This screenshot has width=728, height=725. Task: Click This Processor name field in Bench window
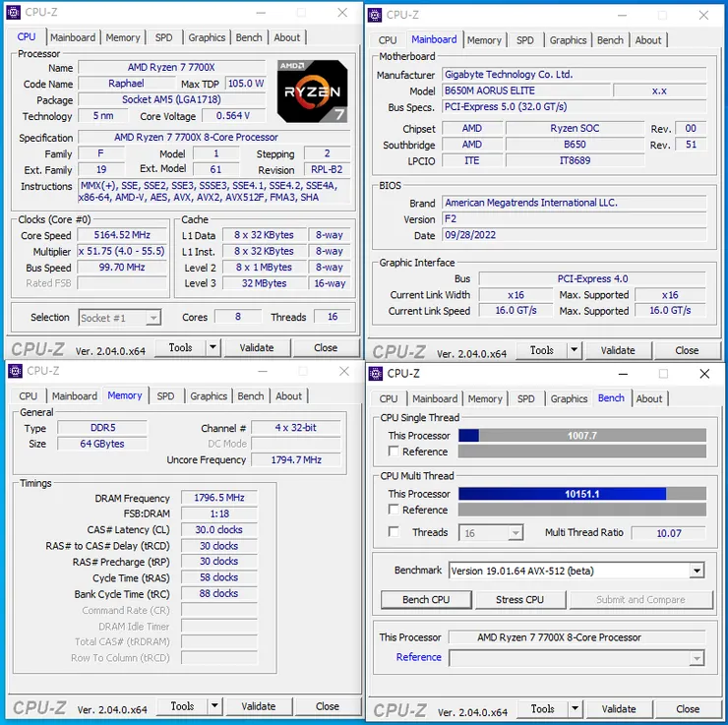point(576,637)
